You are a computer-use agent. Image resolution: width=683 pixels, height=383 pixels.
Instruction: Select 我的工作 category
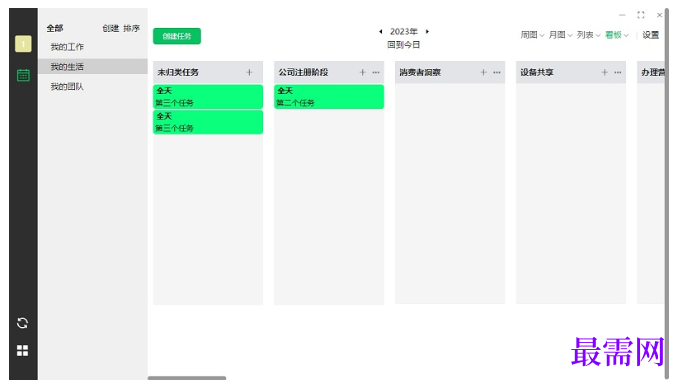93,47
